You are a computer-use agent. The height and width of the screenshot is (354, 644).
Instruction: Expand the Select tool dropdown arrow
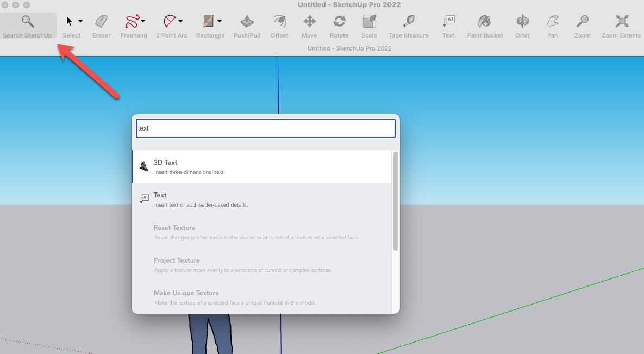click(80, 21)
